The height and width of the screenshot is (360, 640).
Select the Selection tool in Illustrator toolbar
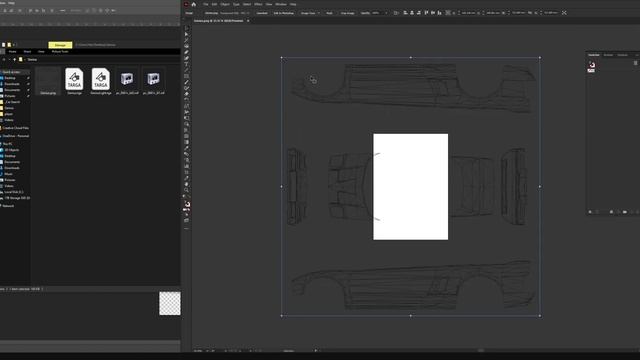pos(187,29)
